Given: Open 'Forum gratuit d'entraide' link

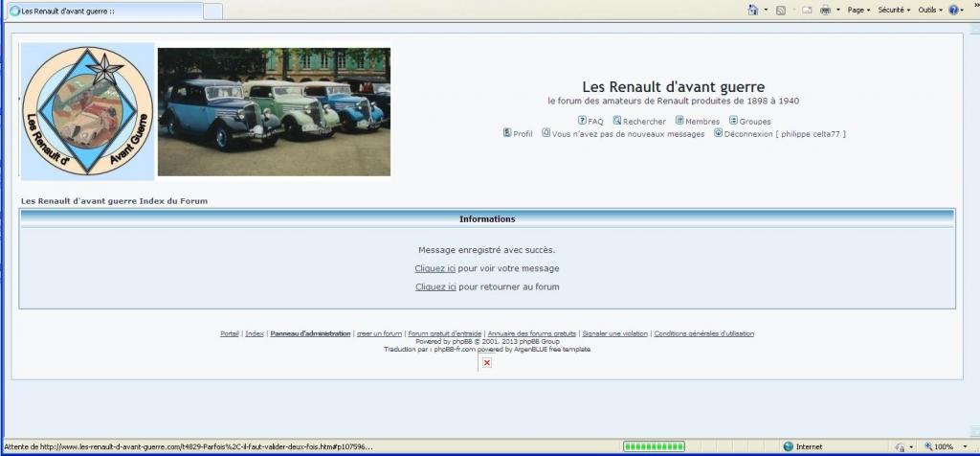Looking at the screenshot, I should click(445, 333).
